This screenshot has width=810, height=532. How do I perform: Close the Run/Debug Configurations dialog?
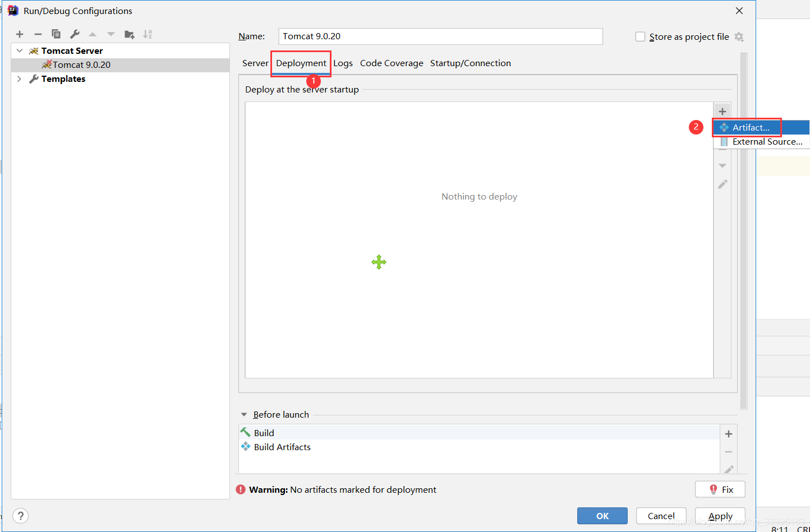(739, 11)
